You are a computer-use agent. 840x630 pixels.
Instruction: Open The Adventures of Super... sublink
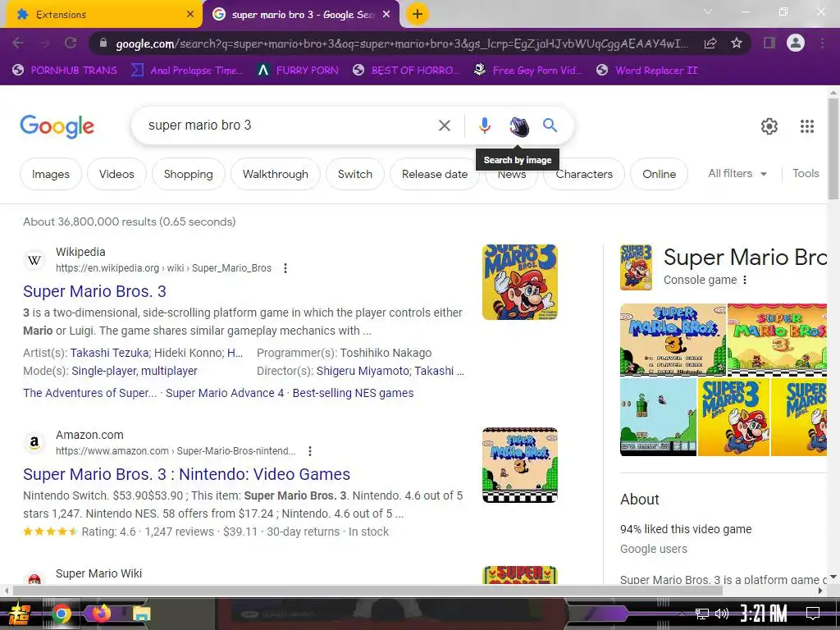point(90,393)
